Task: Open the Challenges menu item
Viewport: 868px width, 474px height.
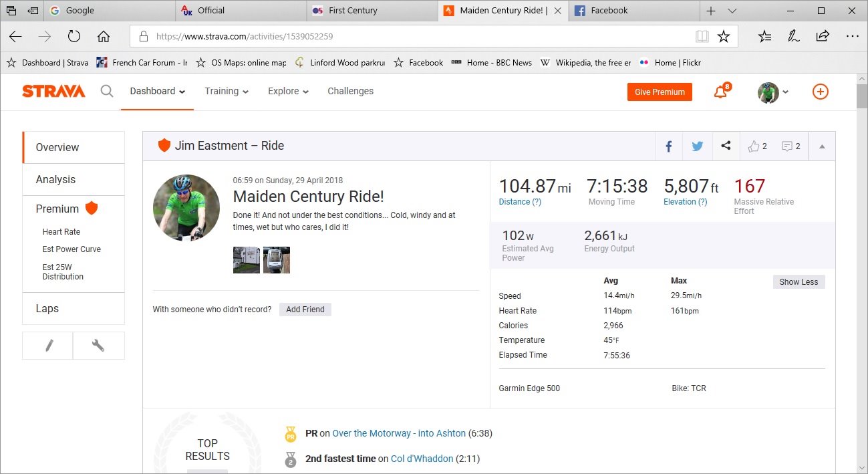Action: [350, 91]
